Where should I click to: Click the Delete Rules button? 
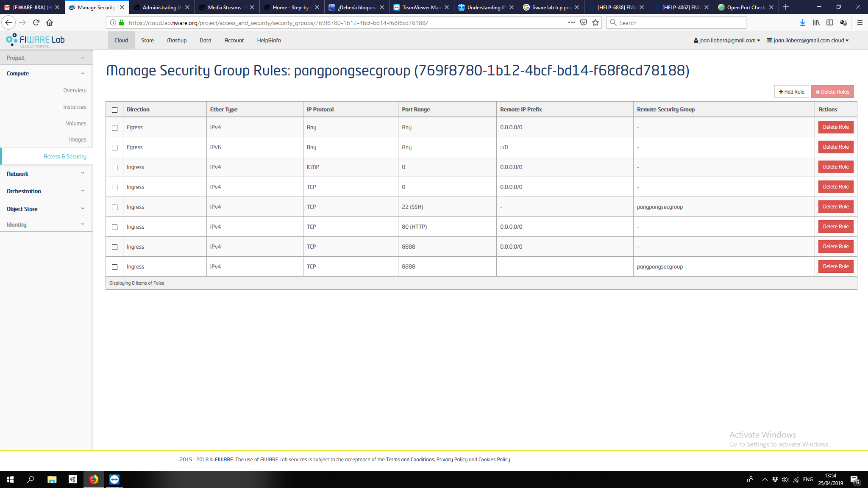click(832, 91)
